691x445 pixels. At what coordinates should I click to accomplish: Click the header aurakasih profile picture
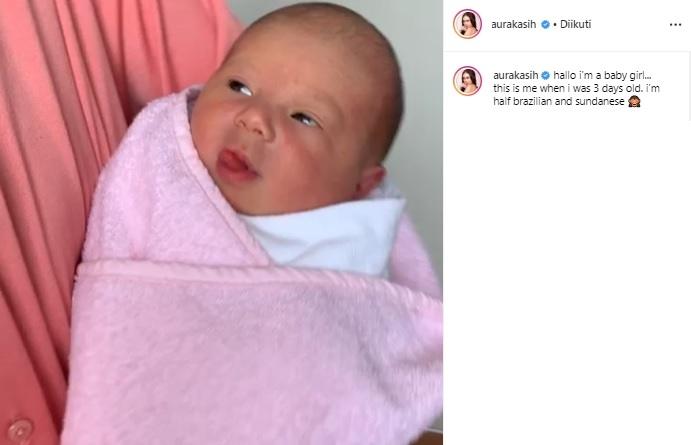[467, 24]
